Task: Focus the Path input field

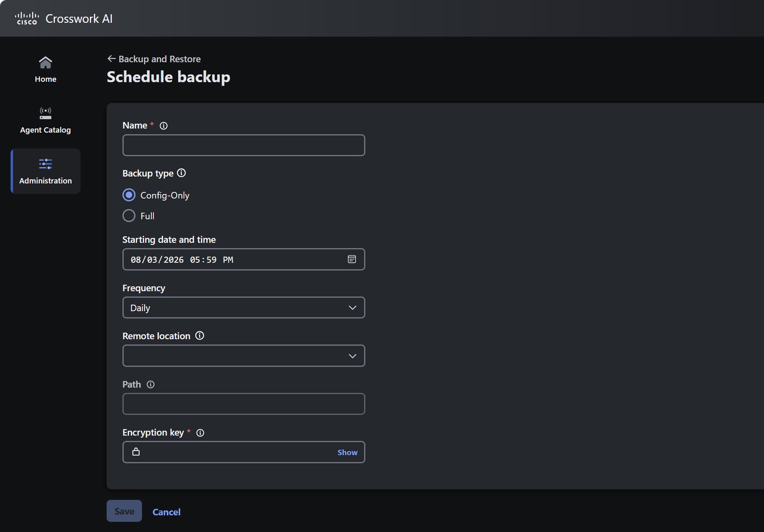Action: pos(244,404)
